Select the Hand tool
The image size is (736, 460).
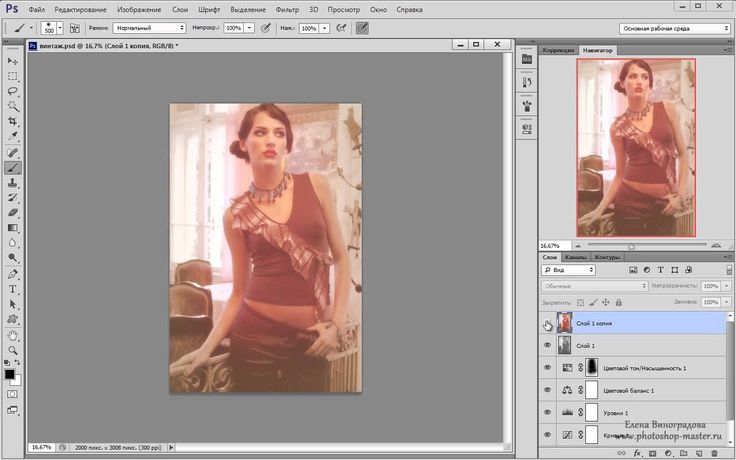[x=13, y=335]
